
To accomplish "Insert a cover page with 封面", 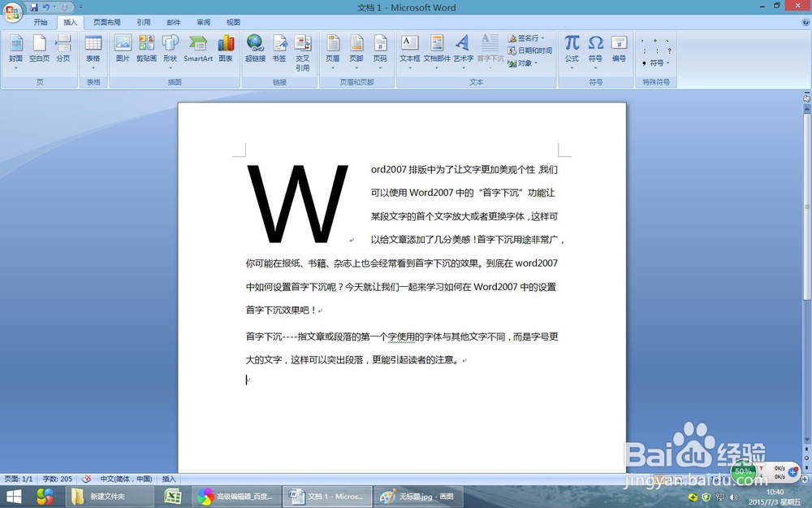I will click(x=16, y=52).
